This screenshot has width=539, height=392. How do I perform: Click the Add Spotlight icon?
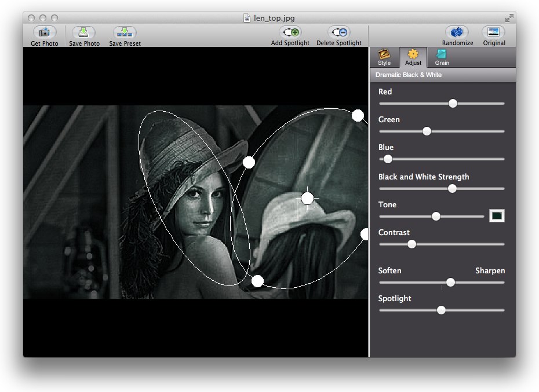tap(290, 33)
